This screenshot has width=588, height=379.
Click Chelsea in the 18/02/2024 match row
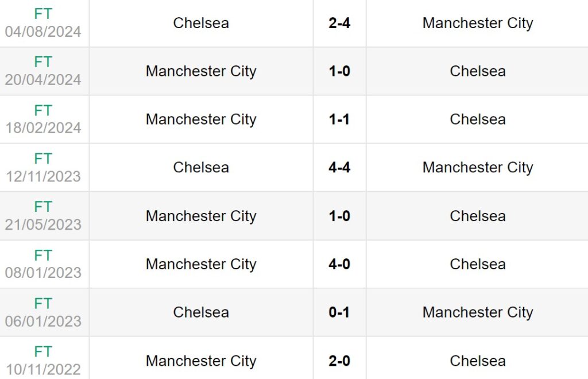(478, 119)
